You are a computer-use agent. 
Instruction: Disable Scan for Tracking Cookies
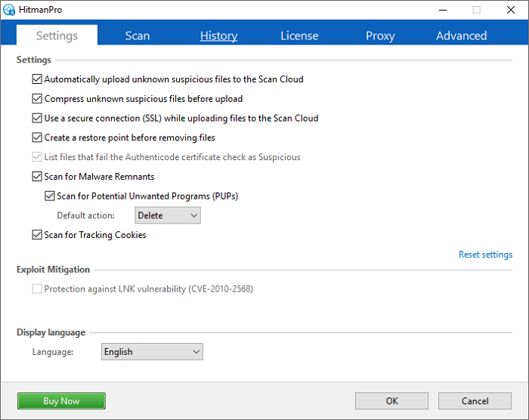37,235
